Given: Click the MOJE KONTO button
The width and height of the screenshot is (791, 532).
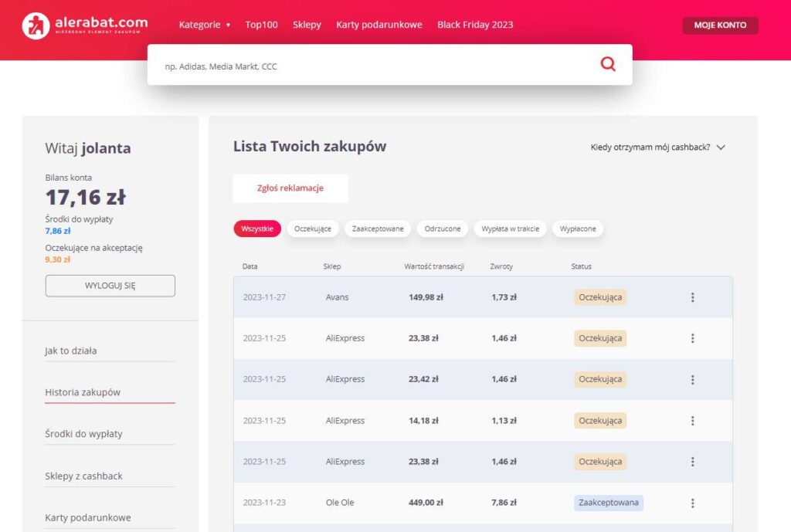Looking at the screenshot, I should [x=720, y=25].
